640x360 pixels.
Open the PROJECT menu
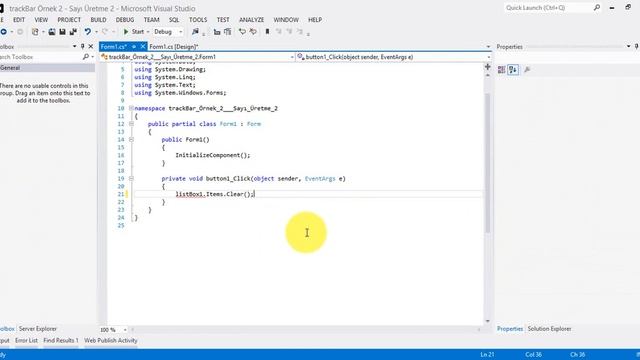coord(69,20)
